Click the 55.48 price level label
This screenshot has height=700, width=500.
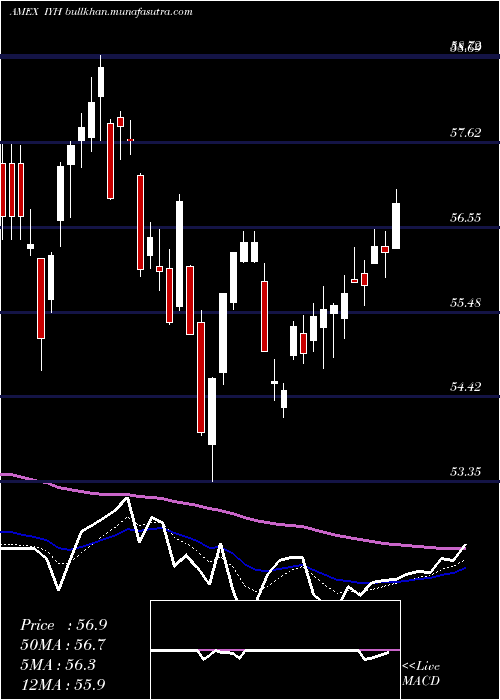point(465,302)
